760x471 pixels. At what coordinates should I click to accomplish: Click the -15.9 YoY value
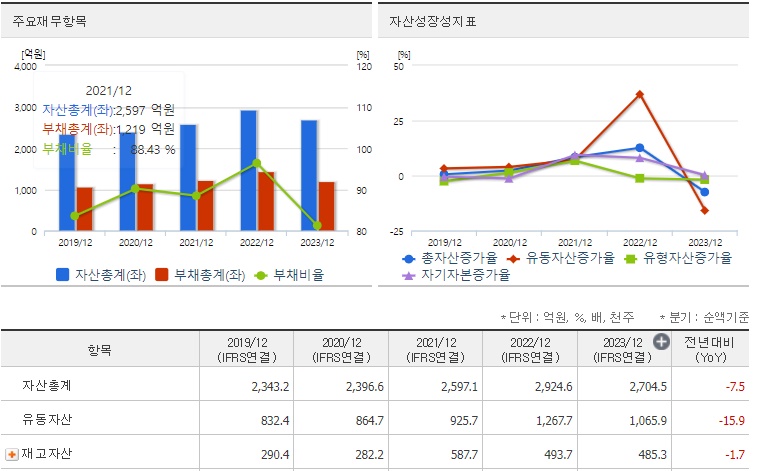point(732,421)
